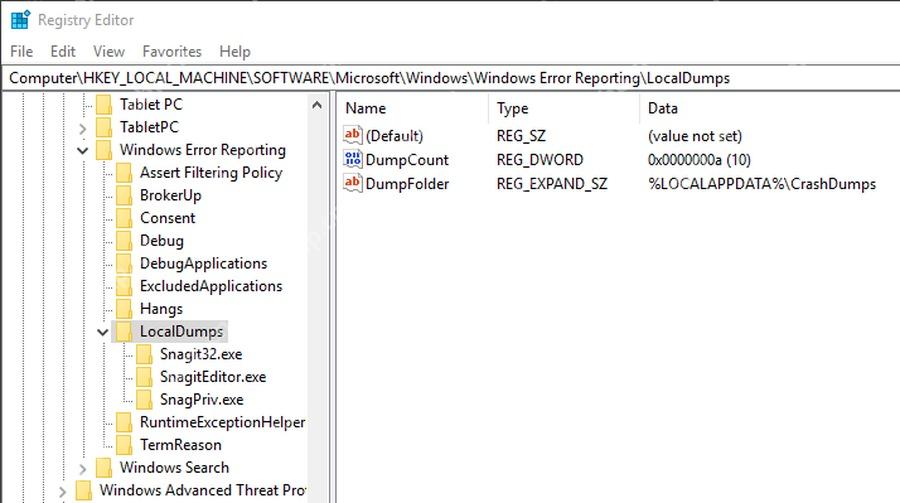Select the DumpCount DWORD value icon
The width and height of the screenshot is (900, 503).
click(x=352, y=159)
